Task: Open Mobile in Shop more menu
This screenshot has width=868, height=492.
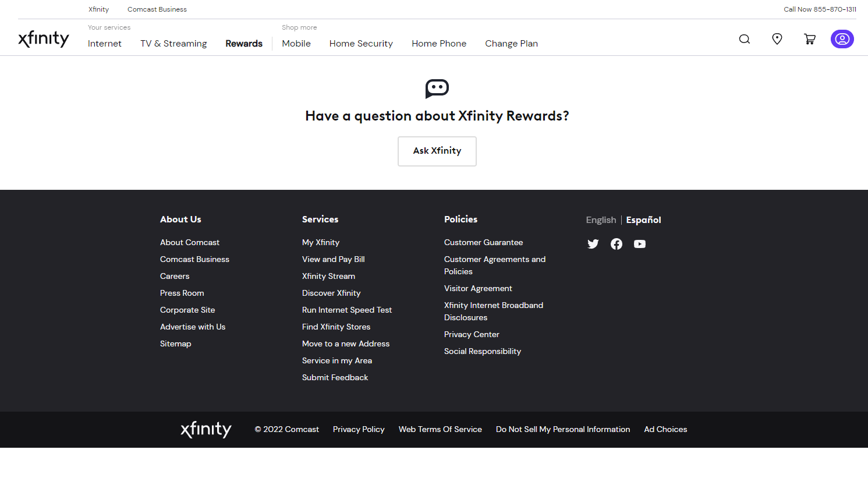Action: click(296, 44)
